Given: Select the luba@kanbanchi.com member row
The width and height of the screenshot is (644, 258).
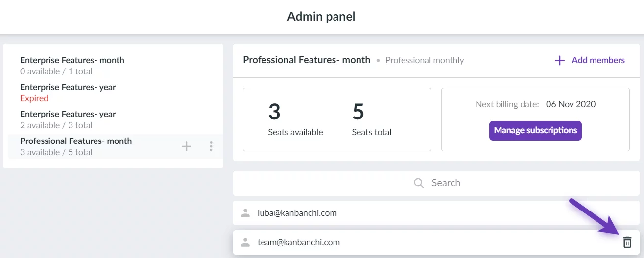Looking at the screenshot, I should tap(437, 213).
